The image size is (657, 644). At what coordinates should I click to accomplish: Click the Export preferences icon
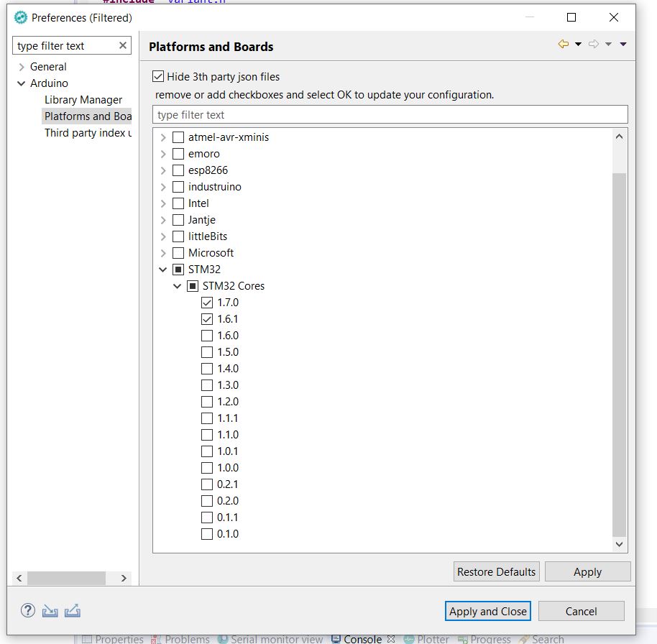tap(73, 610)
